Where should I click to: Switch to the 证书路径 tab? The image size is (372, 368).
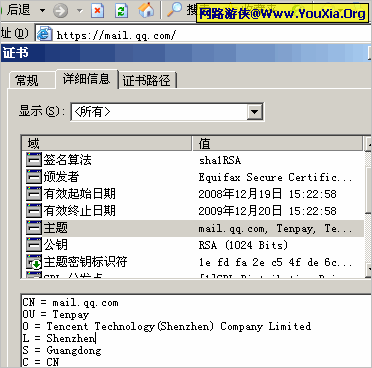click(x=147, y=80)
